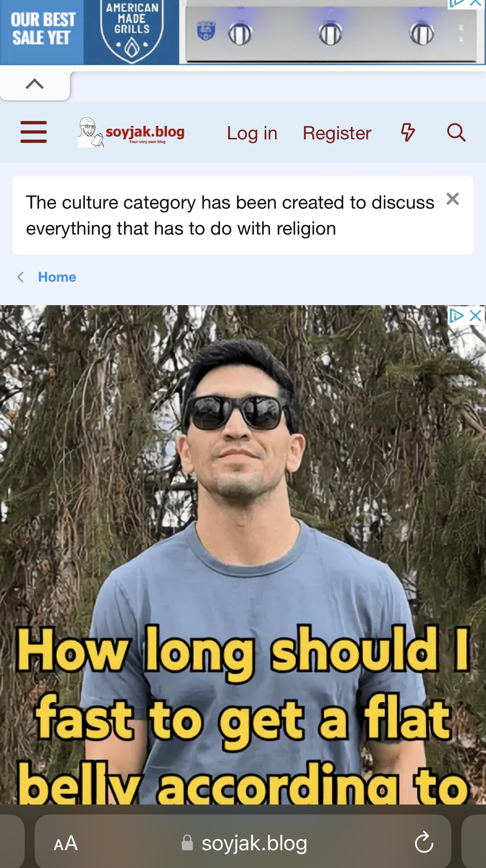Collapse the top banner with the chevron tab
Viewport: 486px width, 868px height.
coord(35,84)
